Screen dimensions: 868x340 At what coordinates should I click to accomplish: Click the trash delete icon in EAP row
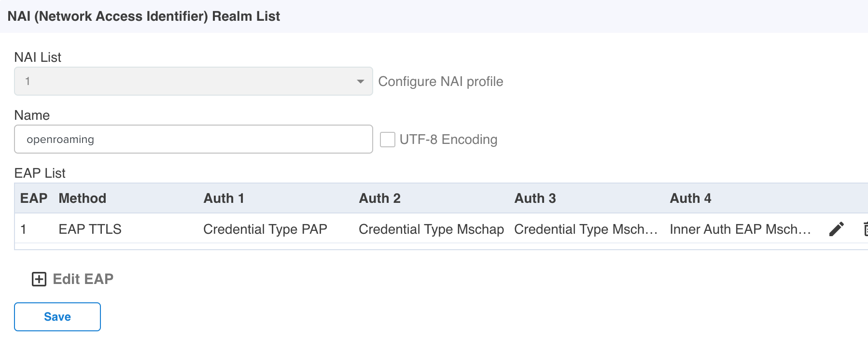[865, 229]
